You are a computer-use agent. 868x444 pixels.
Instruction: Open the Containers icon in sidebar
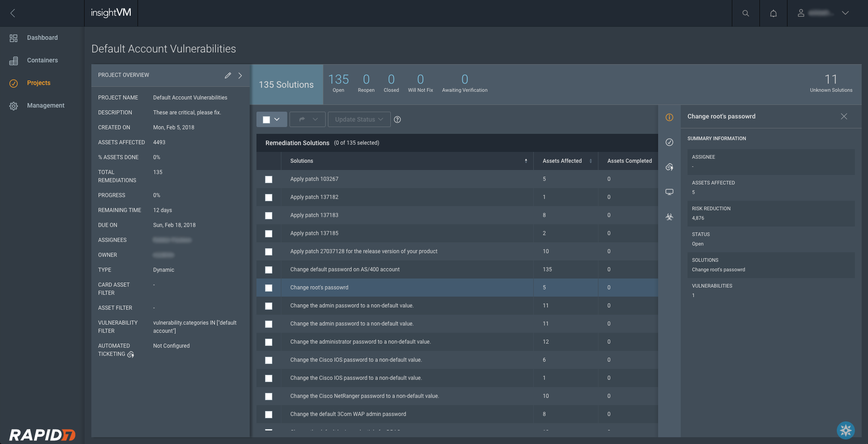[x=14, y=61]
